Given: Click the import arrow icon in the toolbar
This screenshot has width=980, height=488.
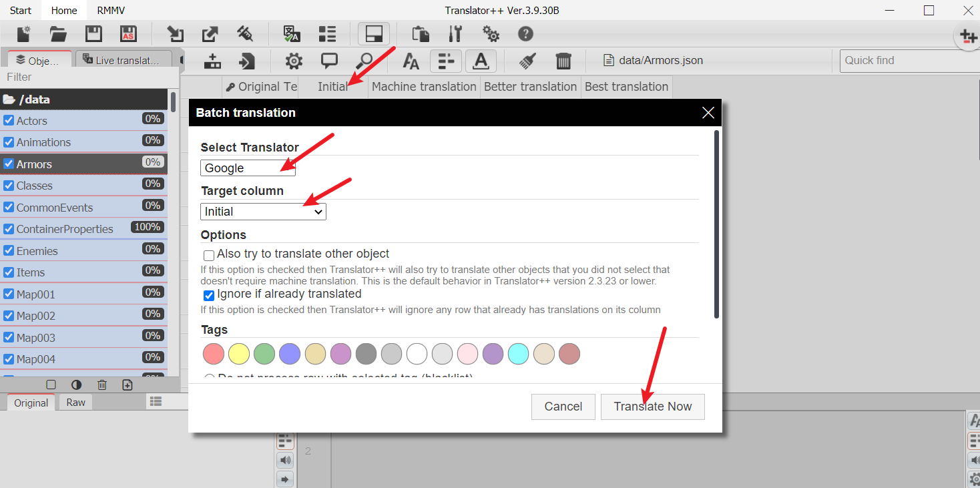Looking at the screenshot, I should click(x=176, y=33).
